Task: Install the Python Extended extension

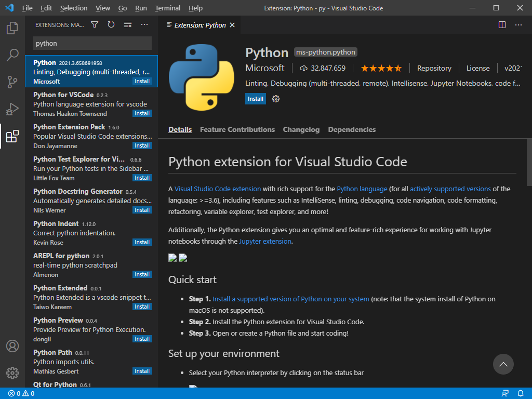Action: click(x=142, y=307)
